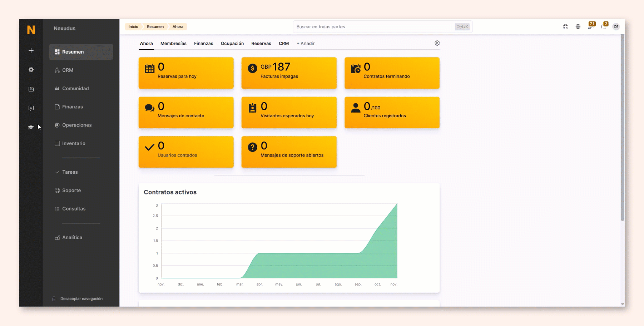Switch to the Membresías tab
Screen dimensions: 644x326
173,44
